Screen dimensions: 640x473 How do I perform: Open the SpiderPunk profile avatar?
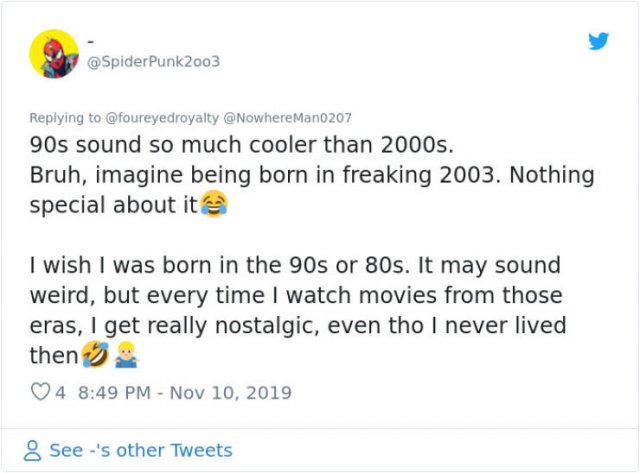coord(54,53)
